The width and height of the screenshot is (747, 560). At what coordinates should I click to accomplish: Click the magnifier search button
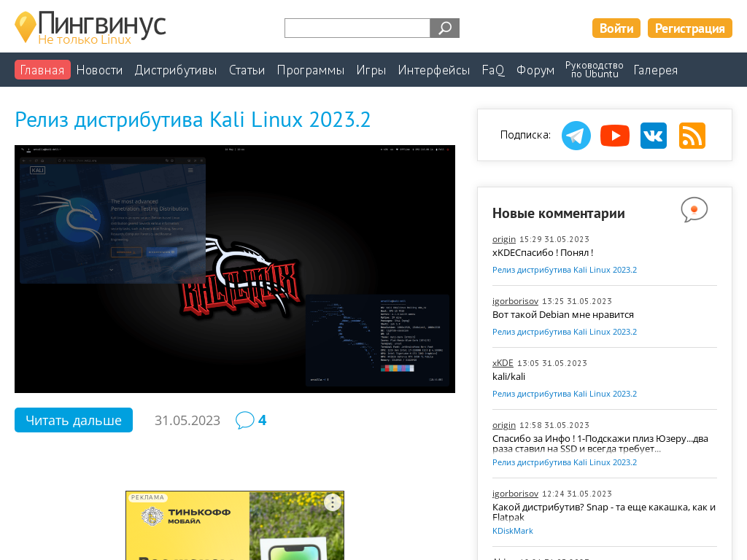444,28
